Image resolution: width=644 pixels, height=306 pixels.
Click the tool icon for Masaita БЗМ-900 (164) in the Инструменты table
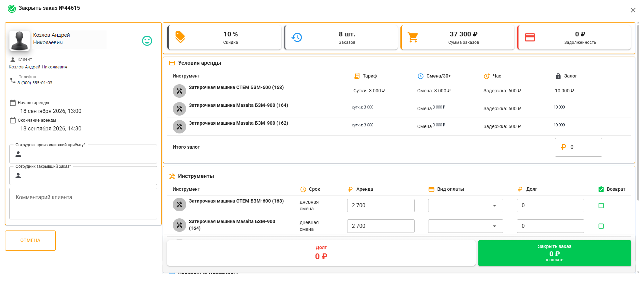(x=179, y=225)
